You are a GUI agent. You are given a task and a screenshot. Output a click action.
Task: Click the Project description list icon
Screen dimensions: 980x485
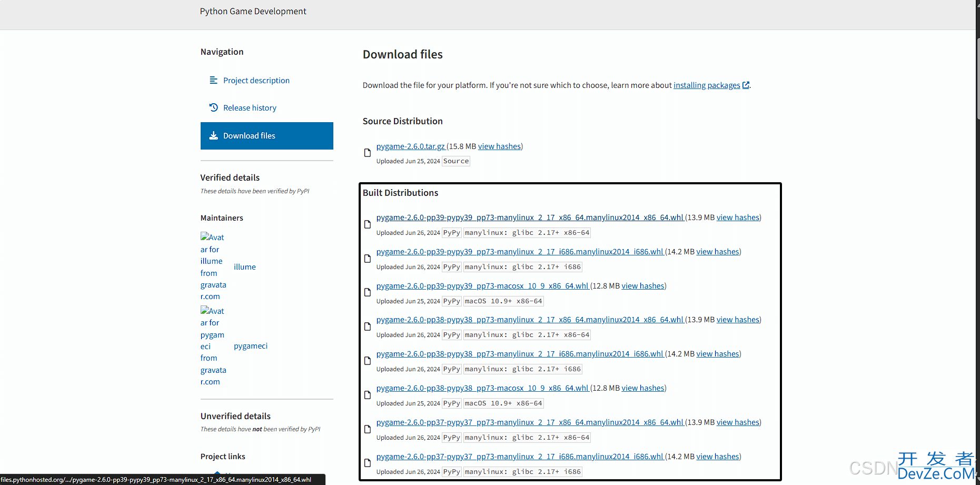pyautogui.click(x=213, y=80)
